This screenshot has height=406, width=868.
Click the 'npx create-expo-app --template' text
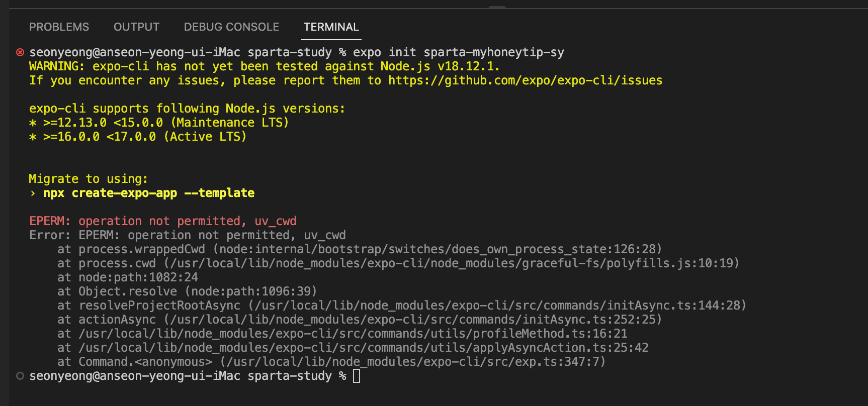(x=149, y=193)
